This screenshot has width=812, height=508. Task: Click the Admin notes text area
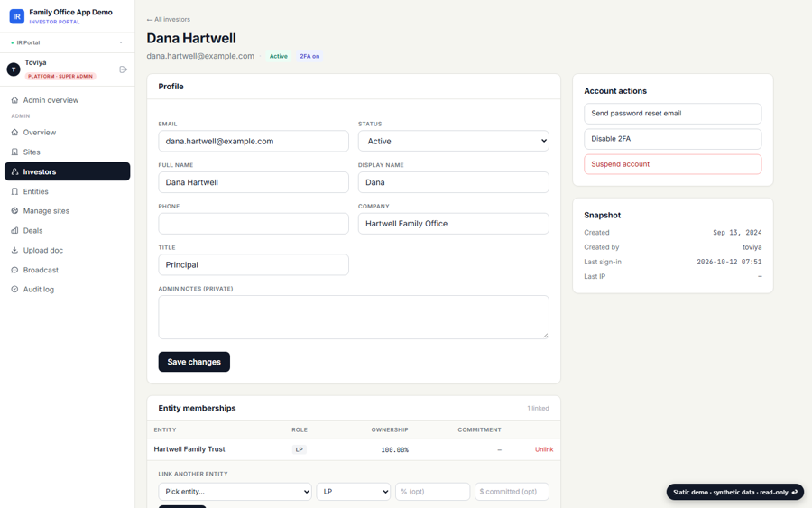coord(353,317)
